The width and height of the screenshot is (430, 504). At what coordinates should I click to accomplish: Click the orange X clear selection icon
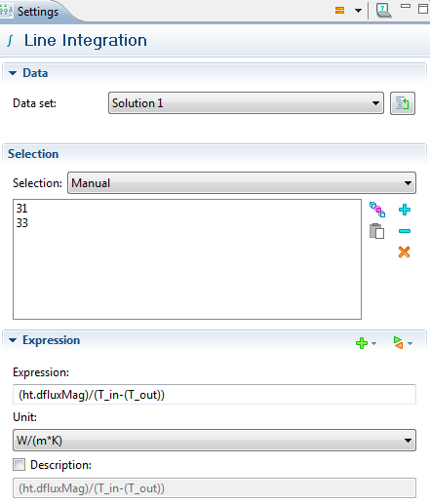pos(404,252)
